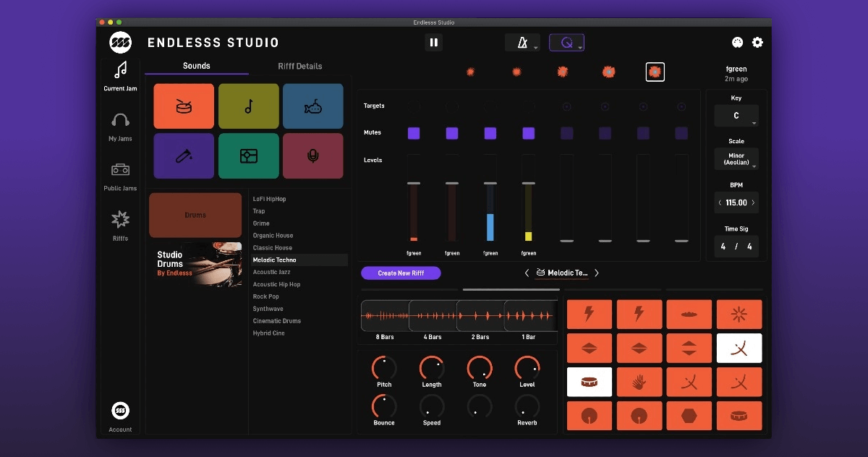Select the music note instrument tile
The width and height of the screenshot is (868, 457).
[x=248, y=106]
